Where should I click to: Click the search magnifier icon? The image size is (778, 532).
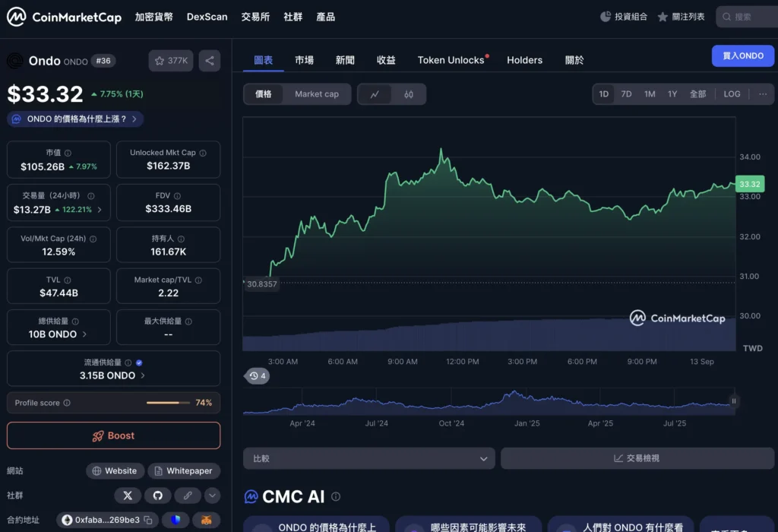pos(726,17)
